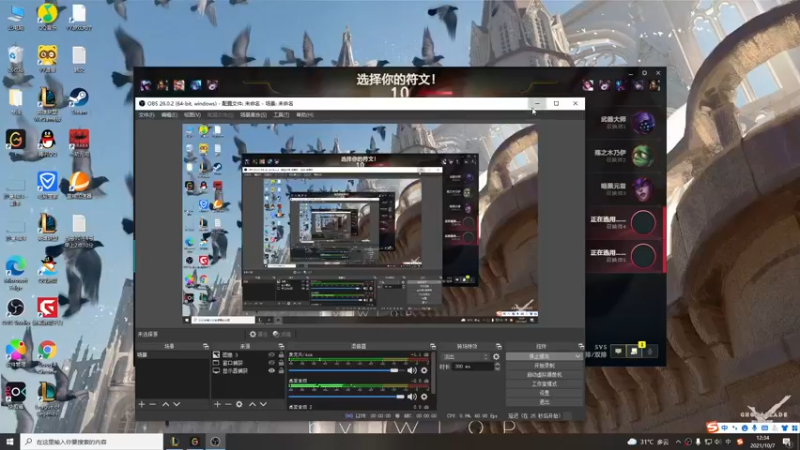Open source properties gear in sources toolbar

[239, 404]
